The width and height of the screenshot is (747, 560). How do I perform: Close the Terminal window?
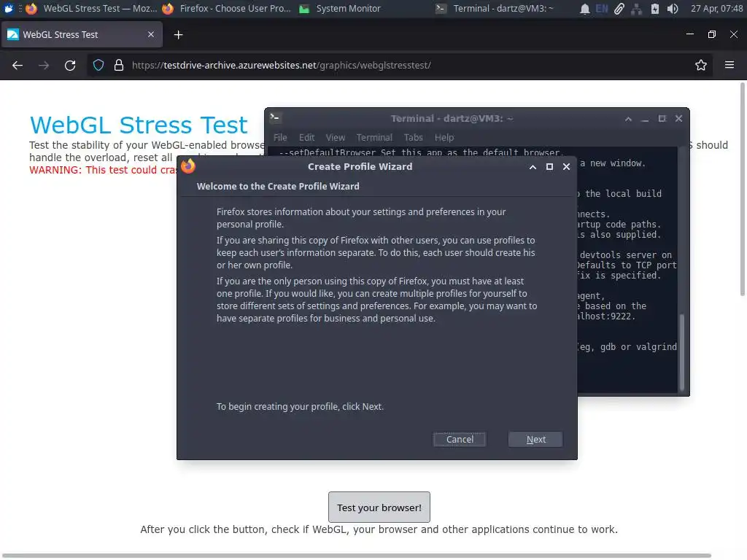(x=679, y=119)
